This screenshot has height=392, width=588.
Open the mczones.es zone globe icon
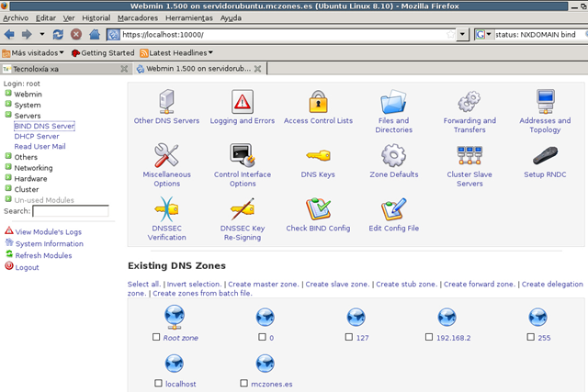266,364
